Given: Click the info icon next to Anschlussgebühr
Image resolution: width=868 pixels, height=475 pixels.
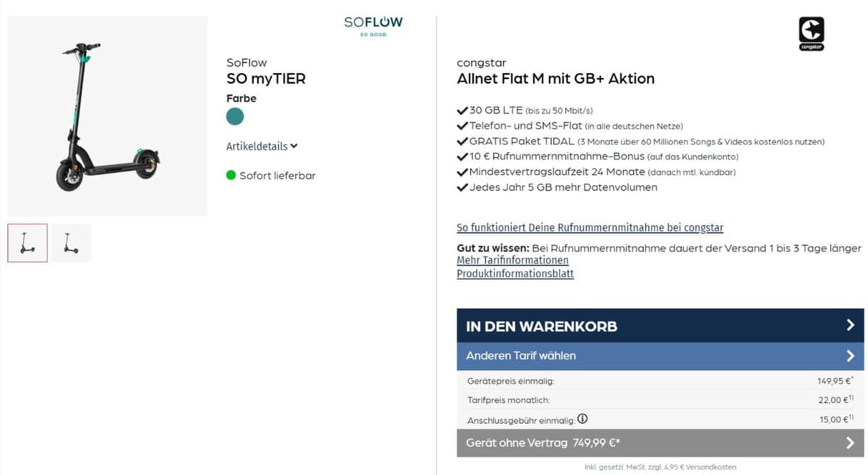Looking at the screenshot, I should click(x=582, y=419).
